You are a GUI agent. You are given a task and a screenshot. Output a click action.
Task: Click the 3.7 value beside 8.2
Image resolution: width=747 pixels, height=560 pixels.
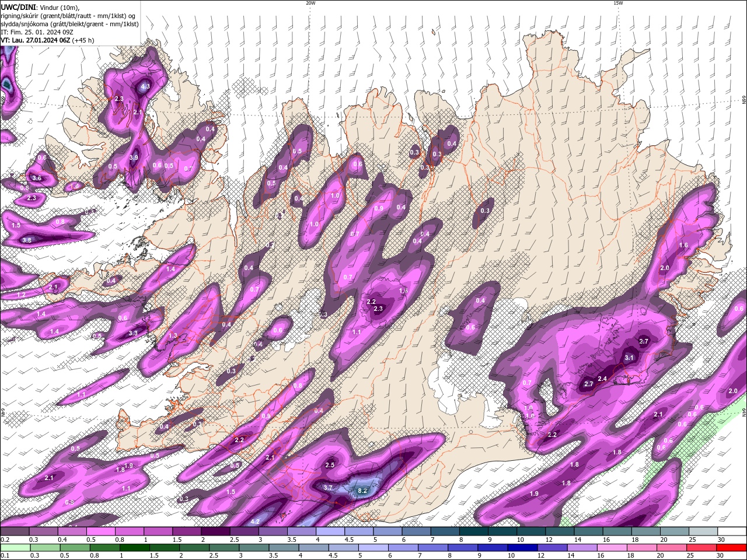(x=327, y=487)
